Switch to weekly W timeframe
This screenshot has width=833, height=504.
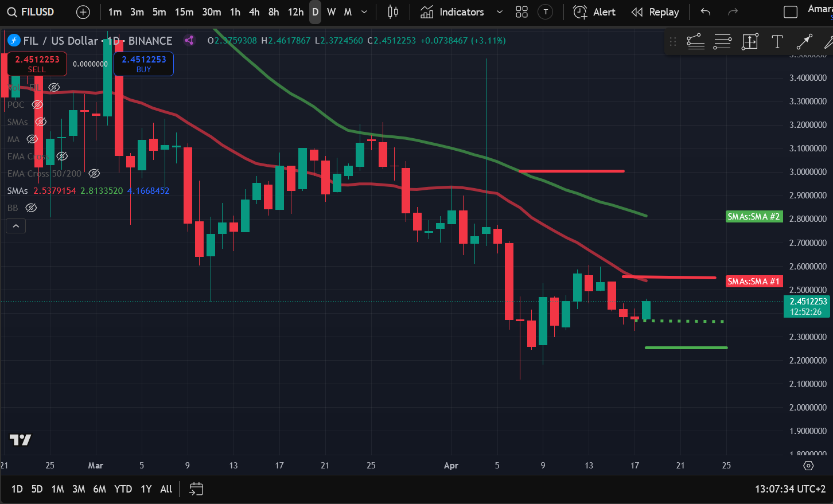[331, 12]
